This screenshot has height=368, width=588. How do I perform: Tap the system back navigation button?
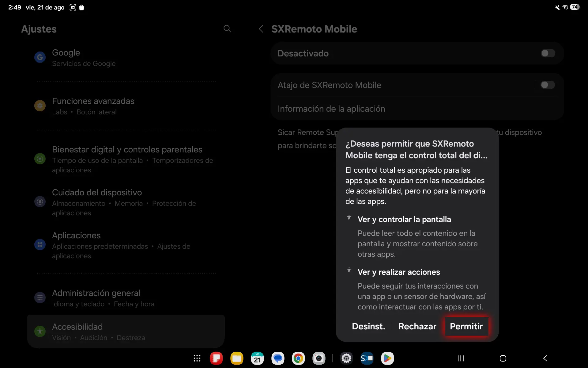click(x=545, y=358)
